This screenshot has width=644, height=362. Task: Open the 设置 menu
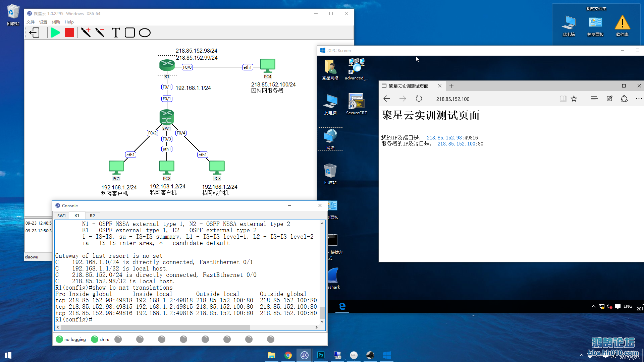pyautogui.click(x=43, y=22)
